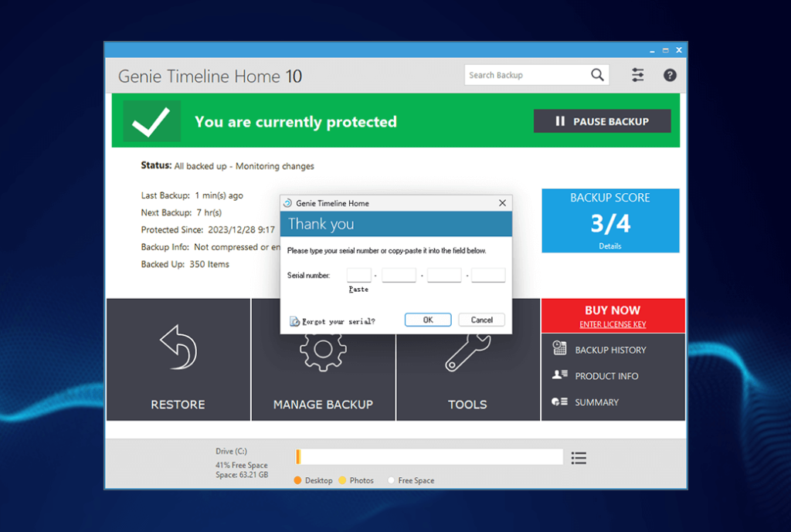This screenshot has width=791, height=532.
Task: Click the Genie Timeline dialog title icon
Action: [287, 203]
